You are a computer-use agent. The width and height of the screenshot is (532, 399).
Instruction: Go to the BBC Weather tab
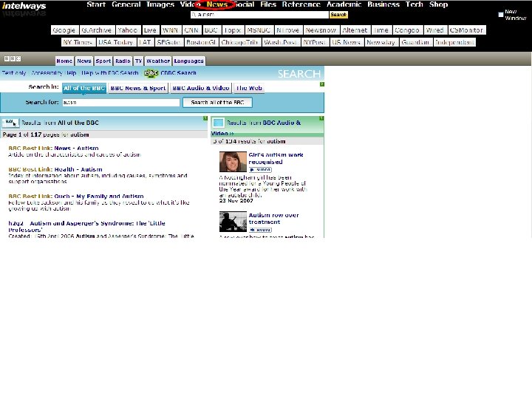[x=158, y=61]
